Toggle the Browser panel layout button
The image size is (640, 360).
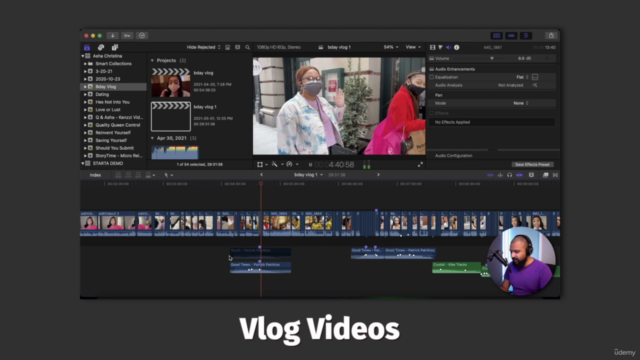497,36
